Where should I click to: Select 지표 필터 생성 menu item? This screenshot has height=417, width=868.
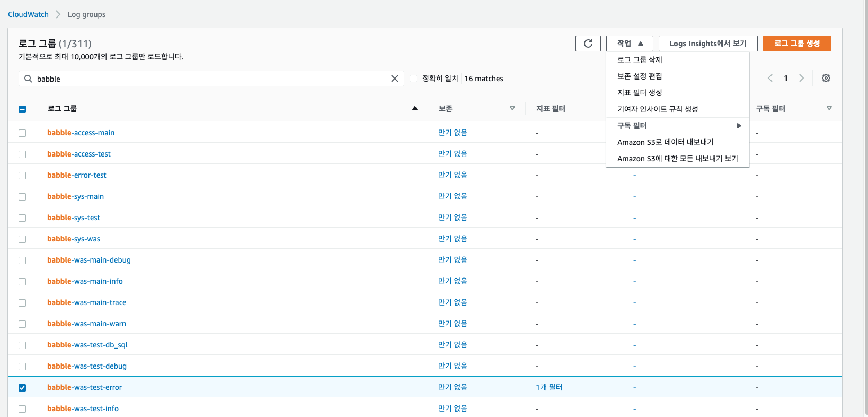678,93
